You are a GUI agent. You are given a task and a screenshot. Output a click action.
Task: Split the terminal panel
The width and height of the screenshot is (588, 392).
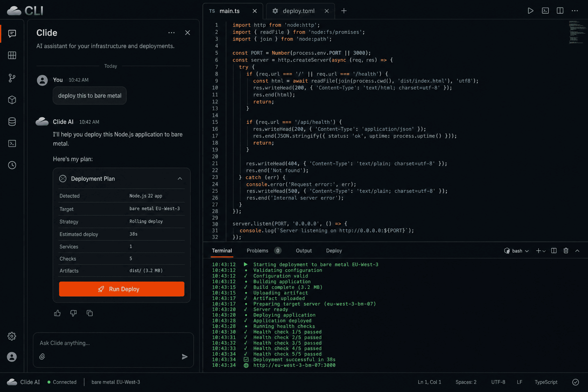tap(554, 251)
